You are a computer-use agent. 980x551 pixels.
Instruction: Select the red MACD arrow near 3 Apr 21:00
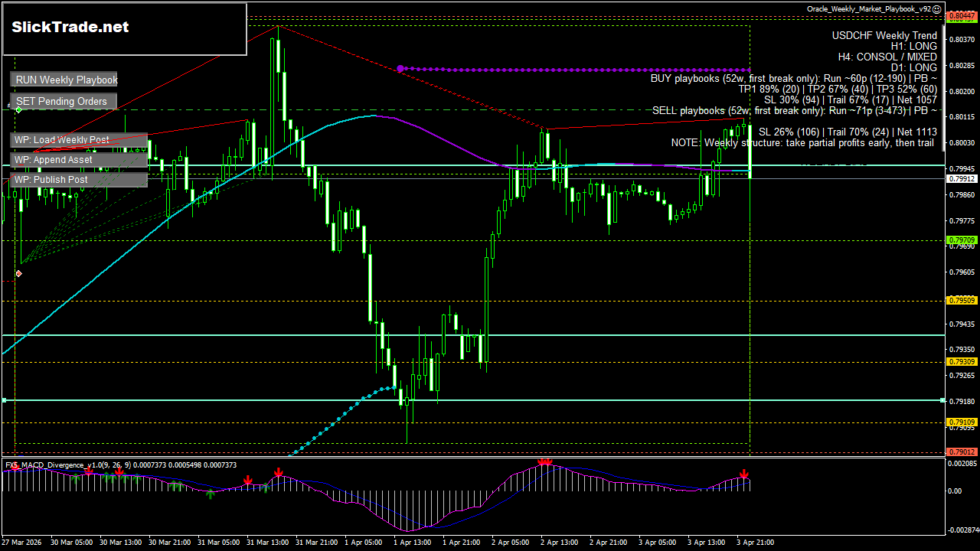743,474
